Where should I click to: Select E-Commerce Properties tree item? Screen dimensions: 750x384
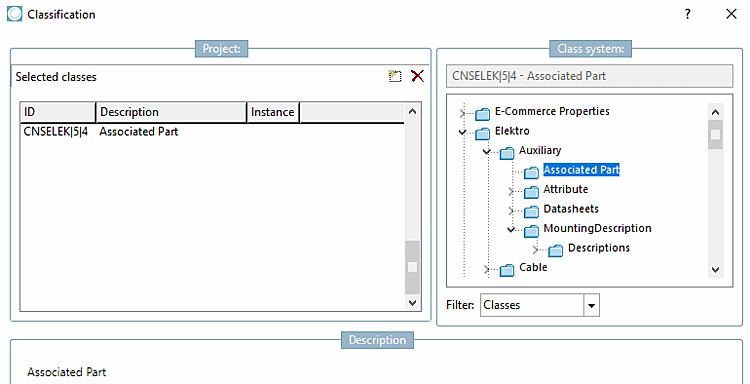(x=552, y=111)
